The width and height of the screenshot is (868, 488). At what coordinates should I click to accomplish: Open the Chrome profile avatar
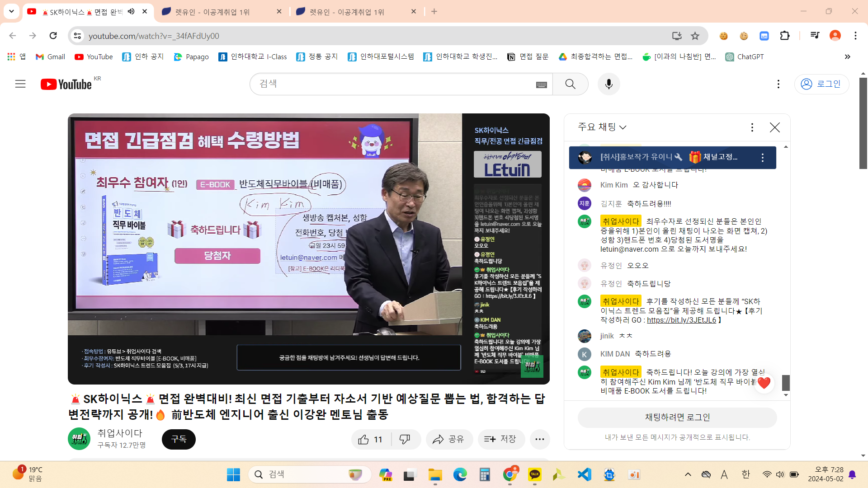(x=835, y=36)
